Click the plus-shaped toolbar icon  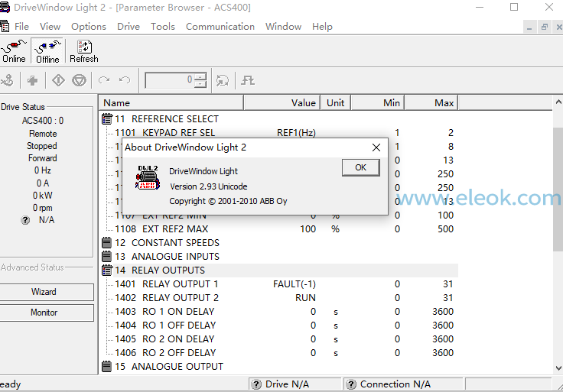33,80
